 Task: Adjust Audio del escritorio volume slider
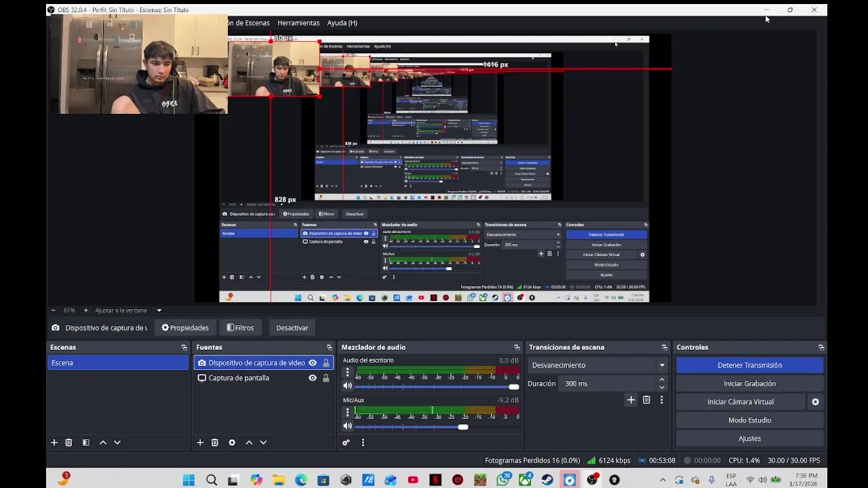click(437, 386)
